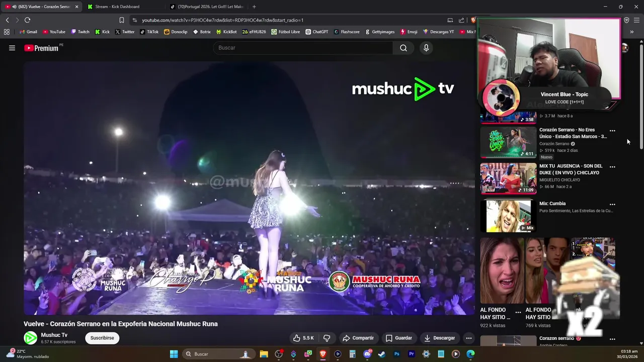Open the Donoclip bookmark
Viewport: 644px width, 362px height.
[176, 32]
